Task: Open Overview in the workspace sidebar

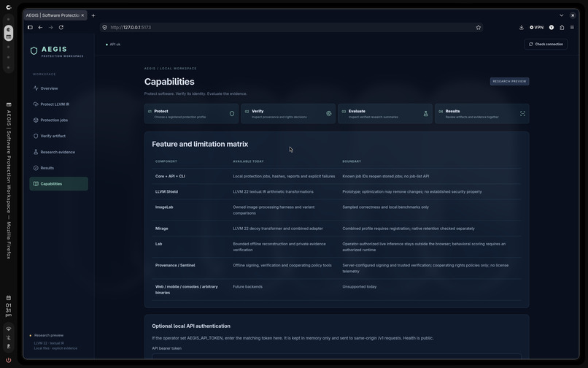Action: point(58,88)
